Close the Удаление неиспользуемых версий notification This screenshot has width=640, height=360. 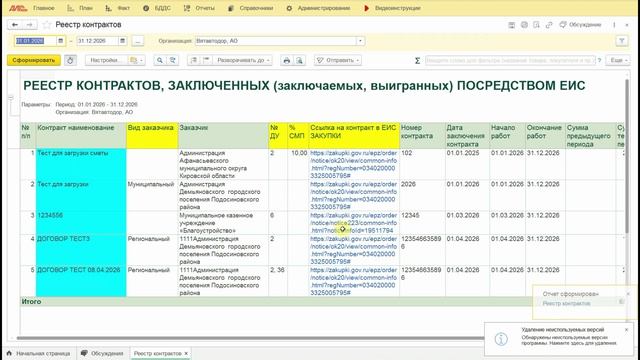[x=627, y=330]
